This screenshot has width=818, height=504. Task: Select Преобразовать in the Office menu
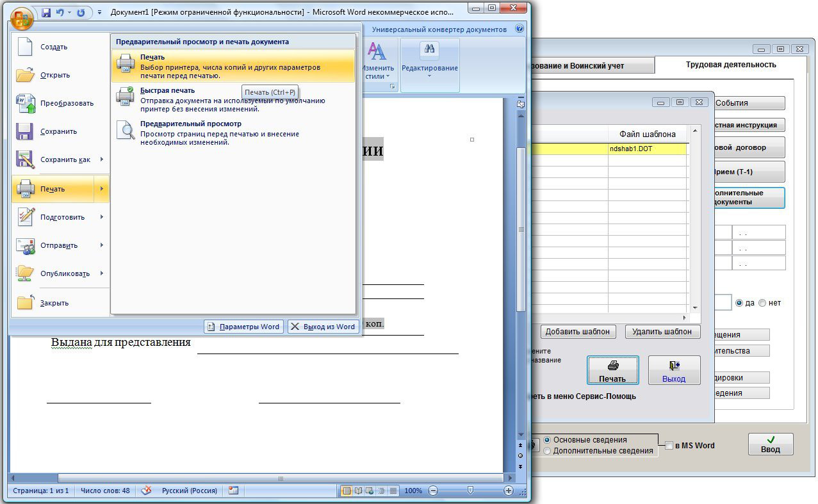[60, 103]
